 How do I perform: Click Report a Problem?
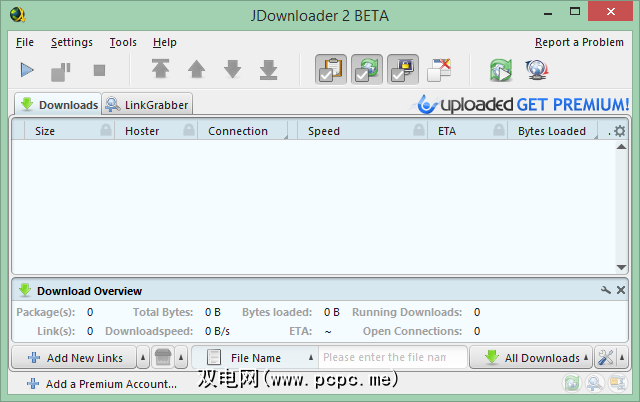pyautogui.click(x=579, y=42)
